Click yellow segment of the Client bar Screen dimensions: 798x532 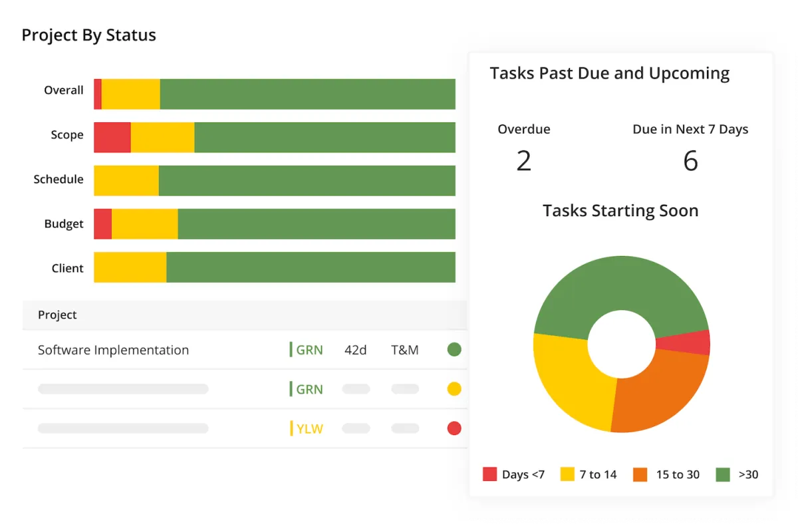(130, 267)
